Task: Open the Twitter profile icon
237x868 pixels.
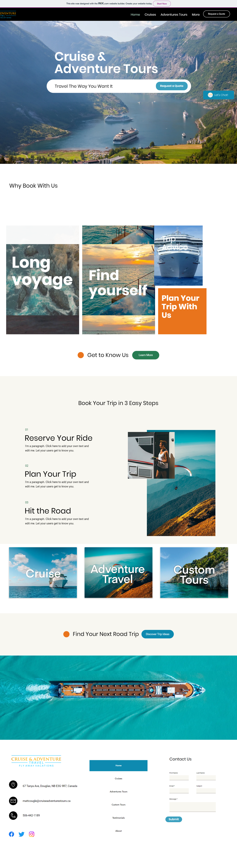Action: 22,834
